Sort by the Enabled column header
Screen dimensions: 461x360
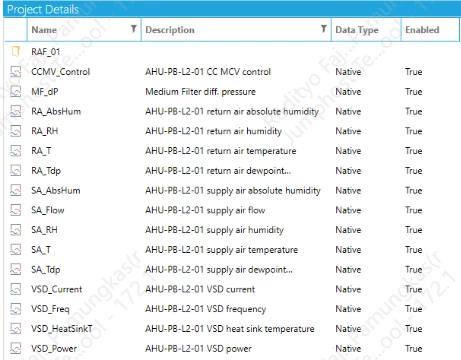pyautogui.click(x=422, y=30)
